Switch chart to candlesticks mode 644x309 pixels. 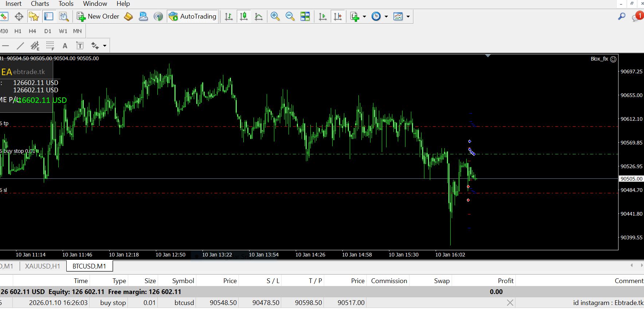(x=244, y=16)
